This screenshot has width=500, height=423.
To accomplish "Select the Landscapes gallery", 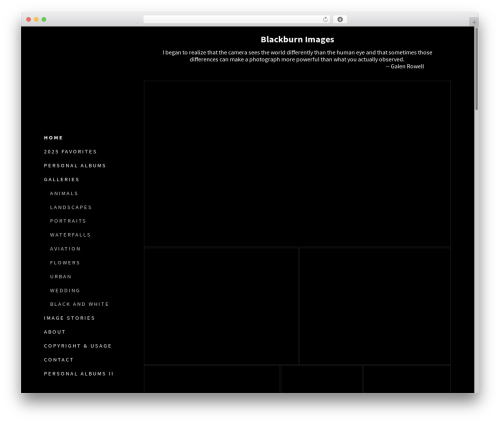I will [70, 207].
